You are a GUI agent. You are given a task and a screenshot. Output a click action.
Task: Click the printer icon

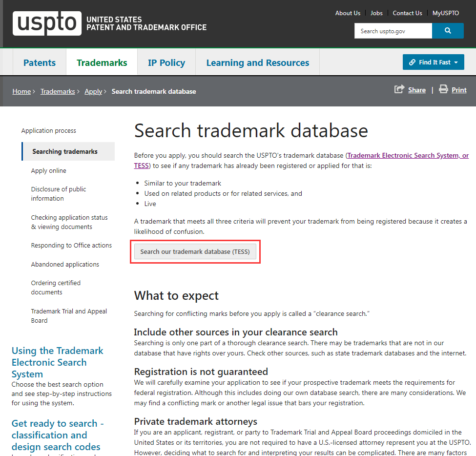[443, 89]
